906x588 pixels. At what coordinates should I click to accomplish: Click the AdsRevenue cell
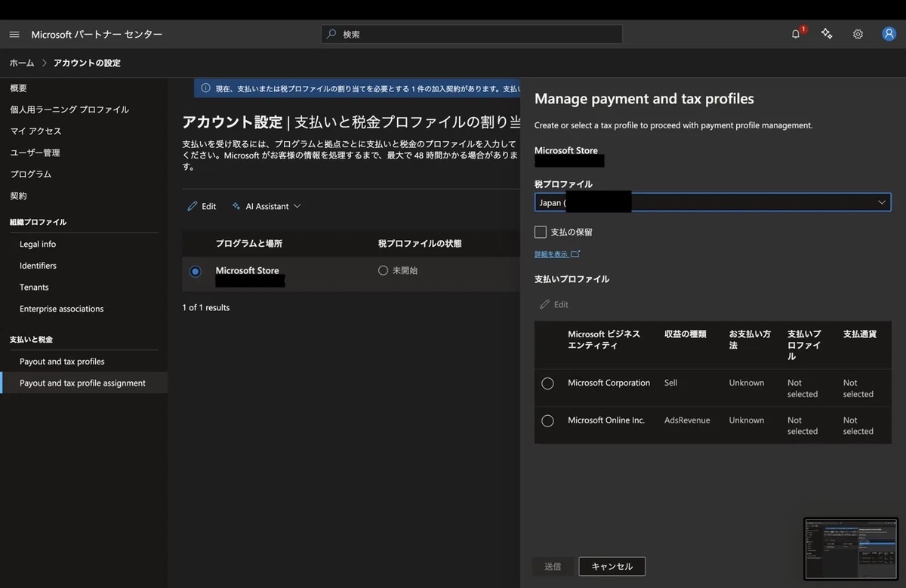pyautogui.click(x=687, y=420)
